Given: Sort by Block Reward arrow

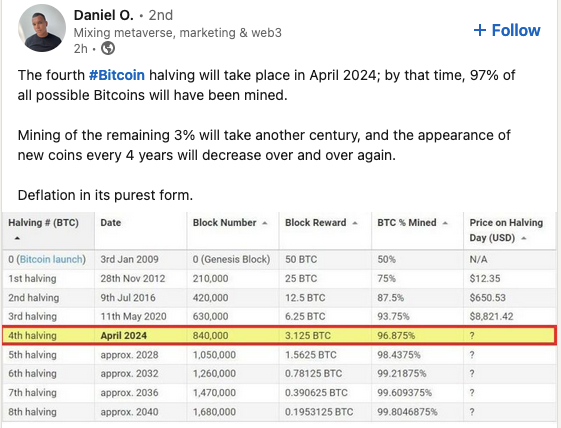Looking at the screenshot, I should [355, 223].
